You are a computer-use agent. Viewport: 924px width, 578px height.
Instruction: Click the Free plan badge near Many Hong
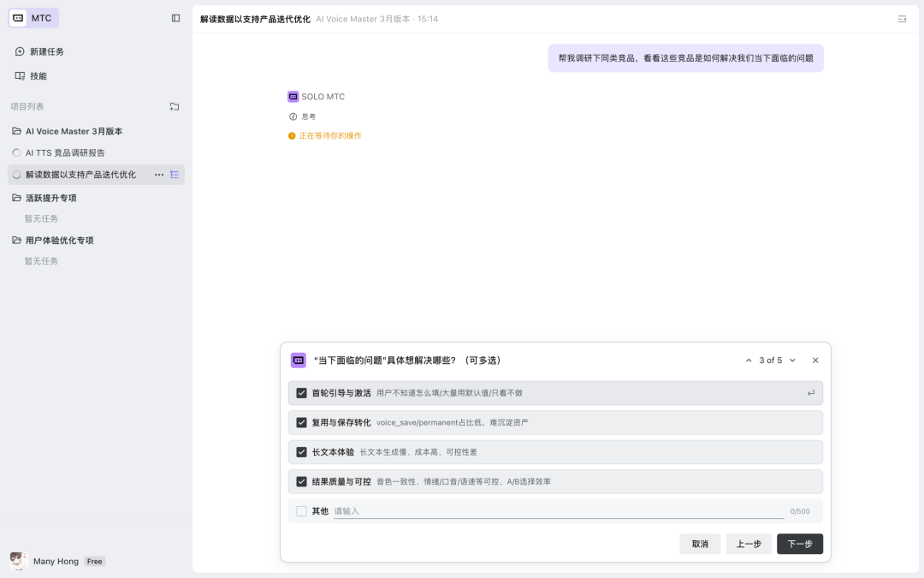(x=94, y=561)
